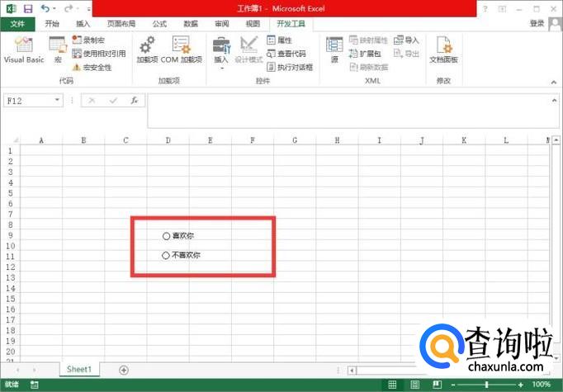Open the XML Source pane
Viewport: 563px width, 392px height.
coord(334,50)
